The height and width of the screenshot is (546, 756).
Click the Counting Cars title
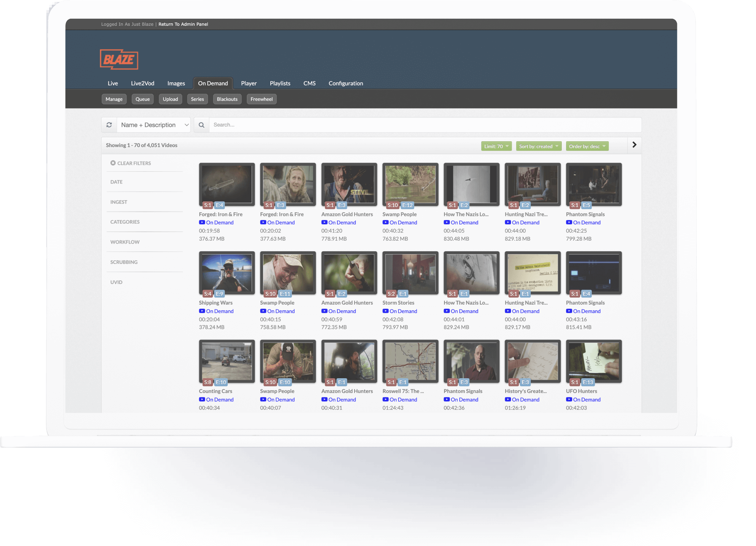pos(216,391)
